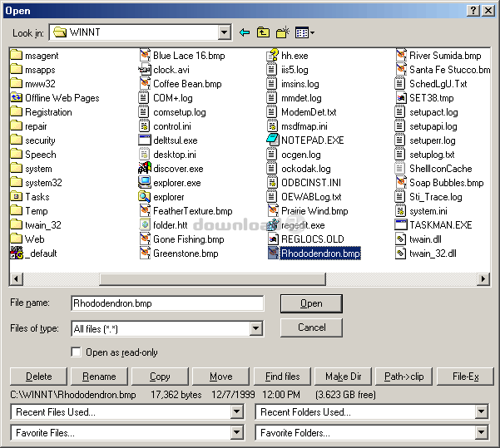Select the hh.exe help icon
The width and height of the screenshot is (500, 448).
tap(273, 56)
